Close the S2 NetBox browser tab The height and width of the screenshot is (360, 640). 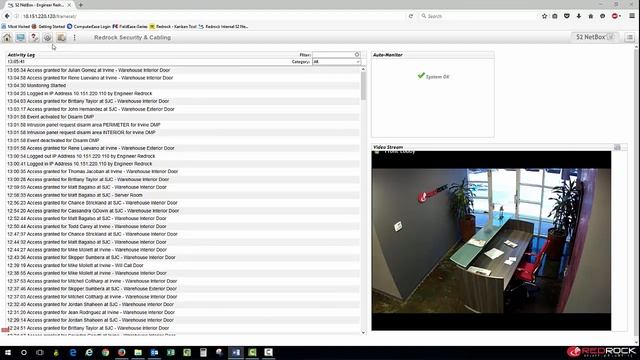pos(69,5)
